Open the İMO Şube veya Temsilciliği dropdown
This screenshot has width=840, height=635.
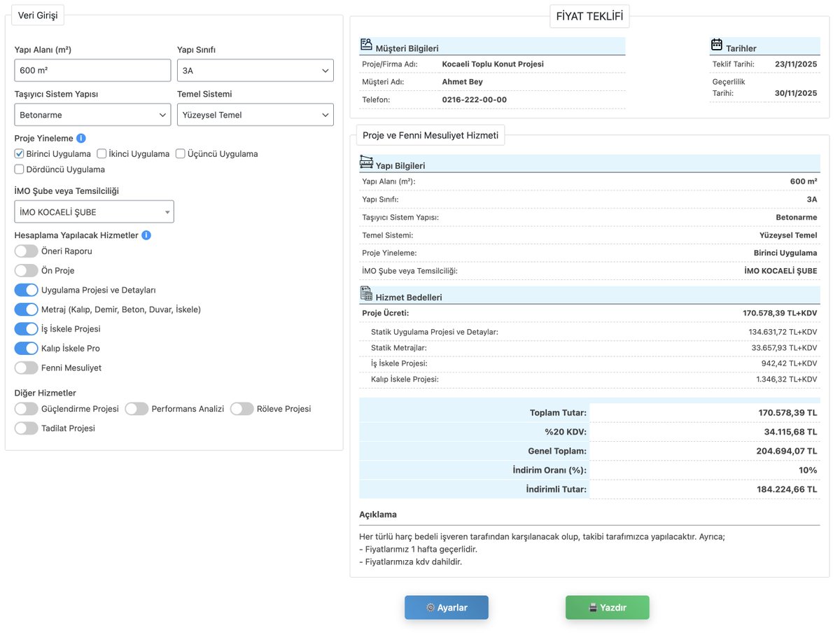94,212
